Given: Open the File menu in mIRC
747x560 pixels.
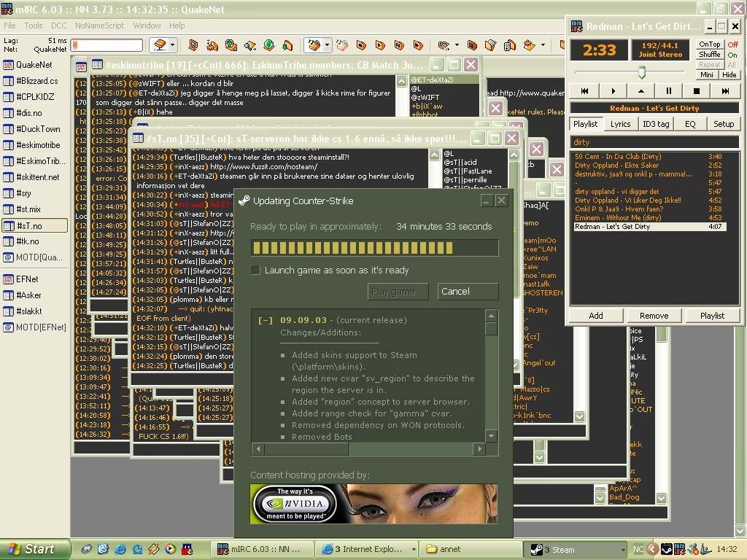Looking at the screenshot, I should 9,26.
